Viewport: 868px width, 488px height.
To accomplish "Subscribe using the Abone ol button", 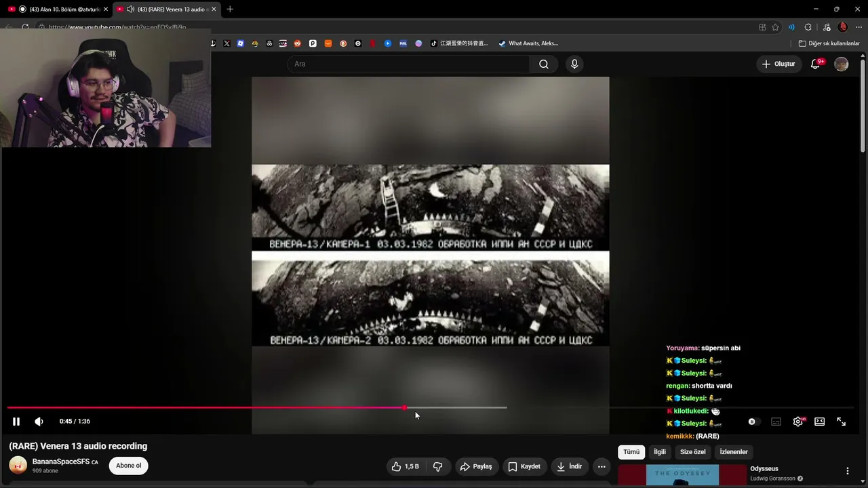I will 128,466.
